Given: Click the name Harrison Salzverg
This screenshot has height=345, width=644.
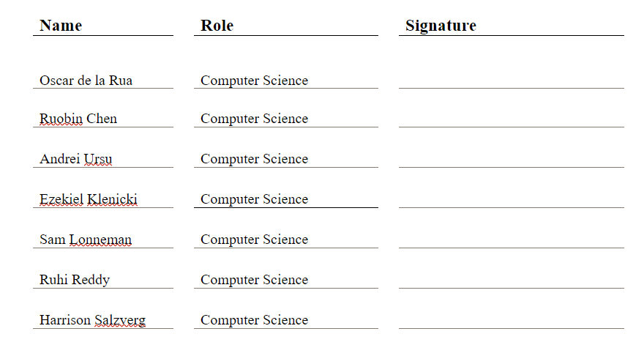Looking at the screenshot, I should click(92, 320).
